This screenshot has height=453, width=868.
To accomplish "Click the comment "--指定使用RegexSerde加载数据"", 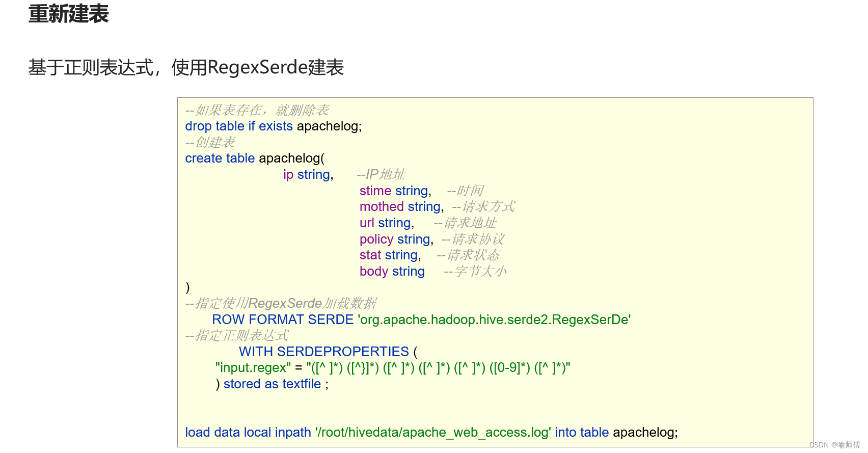I will (281, 304).
